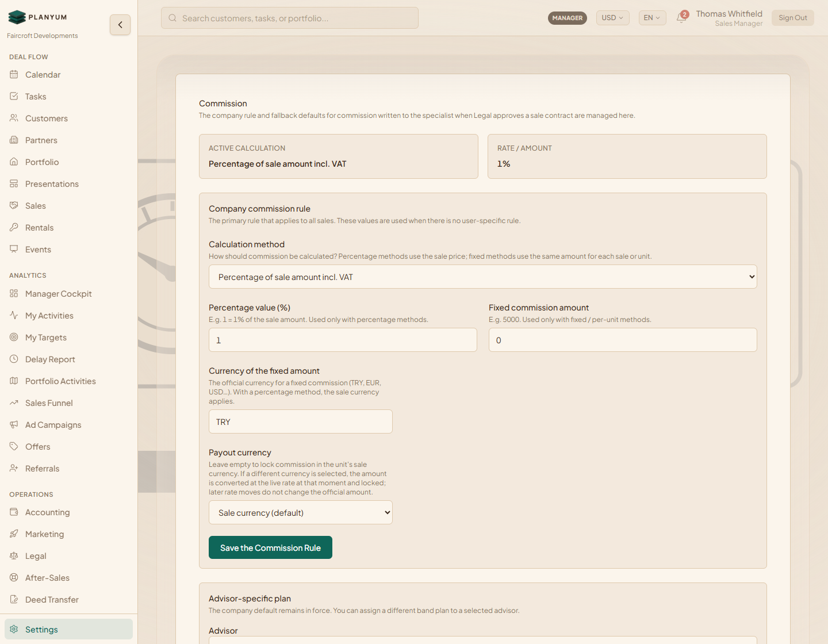
Task: Go to Delay Report in the sidebar
Action: pos(68,359)
